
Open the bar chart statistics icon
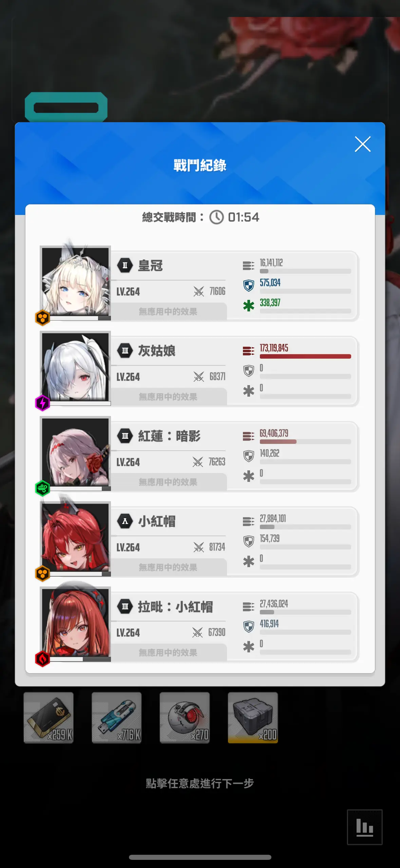click(x=365, y=827)
